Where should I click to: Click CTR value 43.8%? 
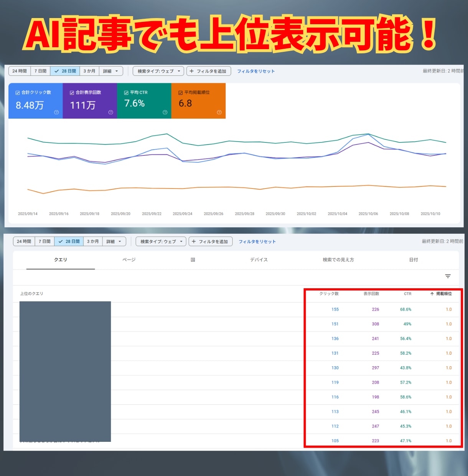tap(405, 368)
